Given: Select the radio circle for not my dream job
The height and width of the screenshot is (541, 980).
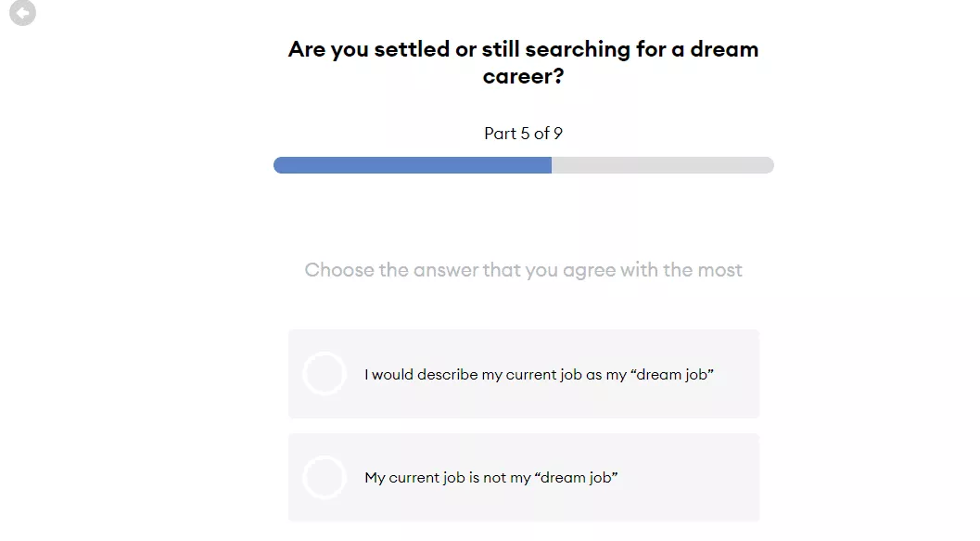Looking at the screenshot, I should pos(325,477).
